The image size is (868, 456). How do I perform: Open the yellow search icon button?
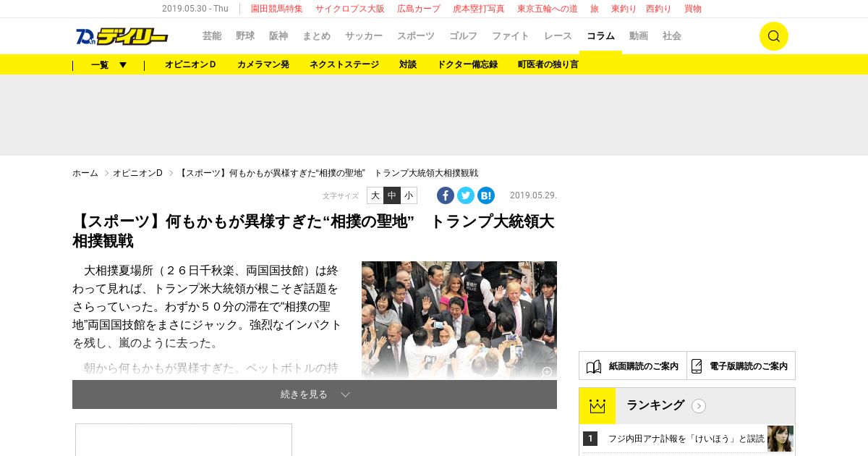pyautogui.click(x=773, y=36)
